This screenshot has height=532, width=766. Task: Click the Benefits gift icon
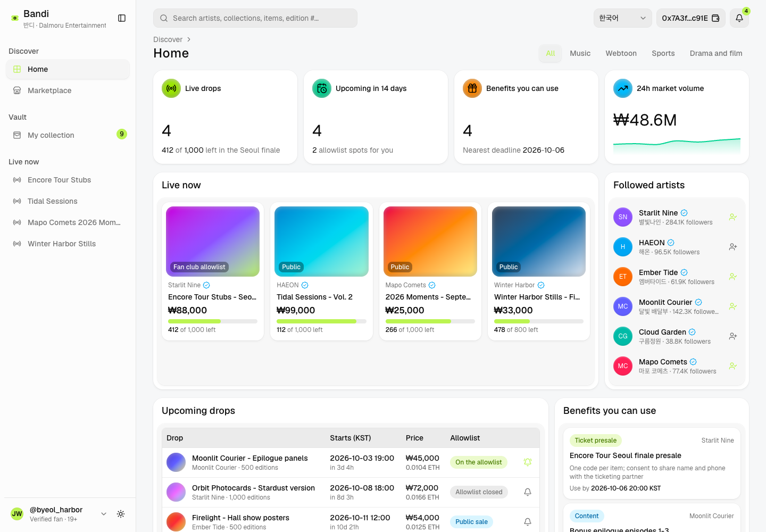(472, 88)
